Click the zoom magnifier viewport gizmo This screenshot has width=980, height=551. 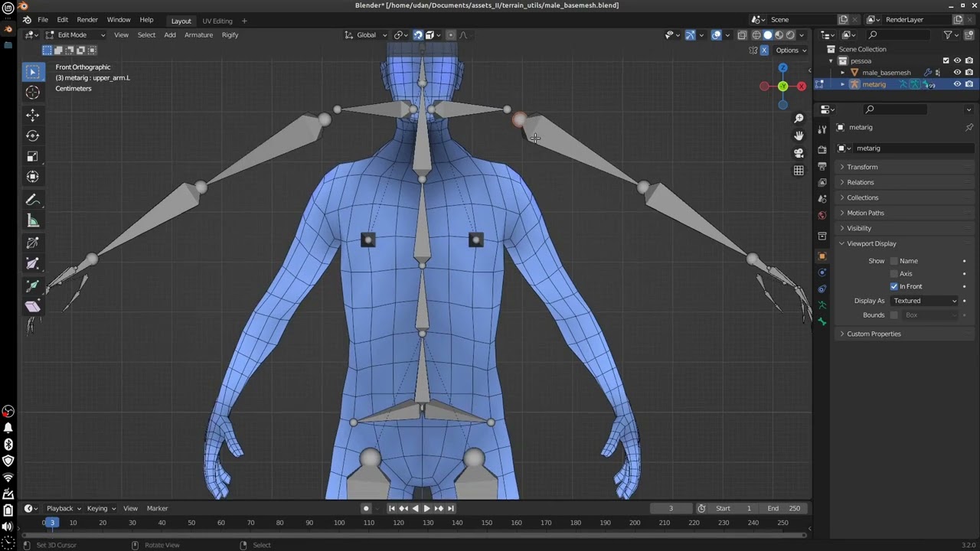pyautogui.click(x=799, y=118)
